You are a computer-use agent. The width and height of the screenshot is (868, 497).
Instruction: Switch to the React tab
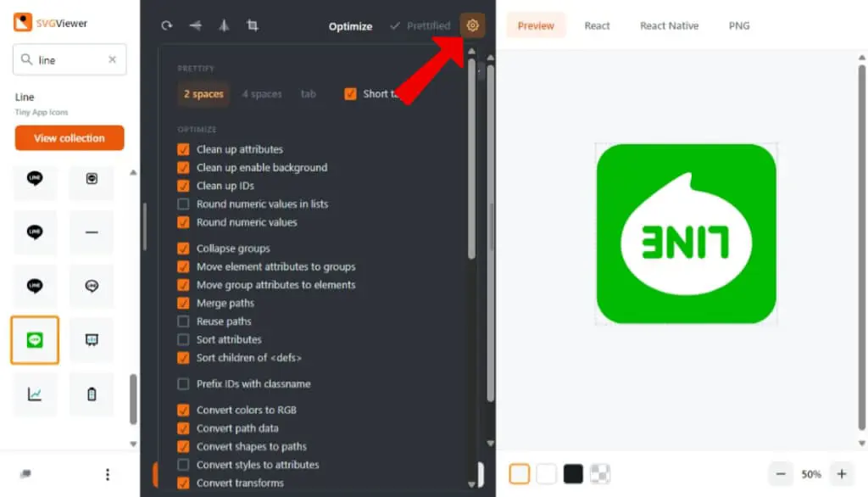[x=597, y=25]
